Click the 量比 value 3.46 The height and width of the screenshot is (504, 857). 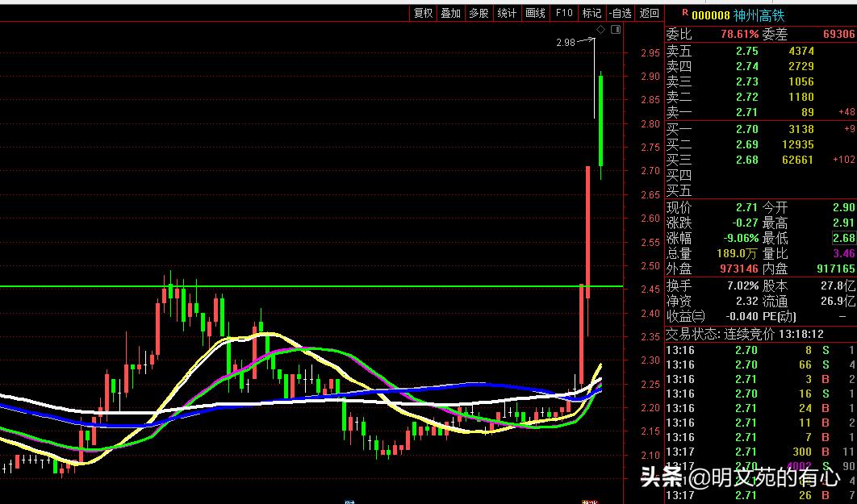pyautogui.click(x=843, y=253)
